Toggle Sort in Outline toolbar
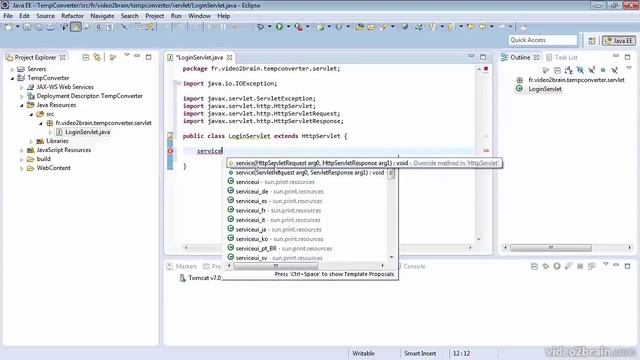640x360 pixels. click(x=569, y=70)
